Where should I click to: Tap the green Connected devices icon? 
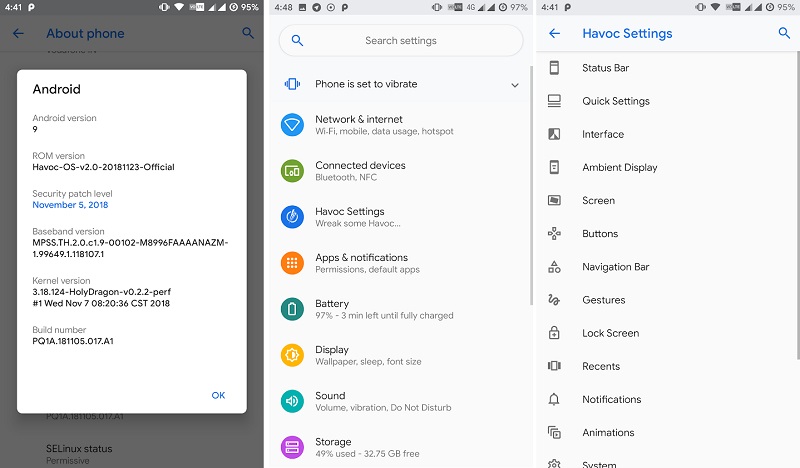[x=292, y=170]
